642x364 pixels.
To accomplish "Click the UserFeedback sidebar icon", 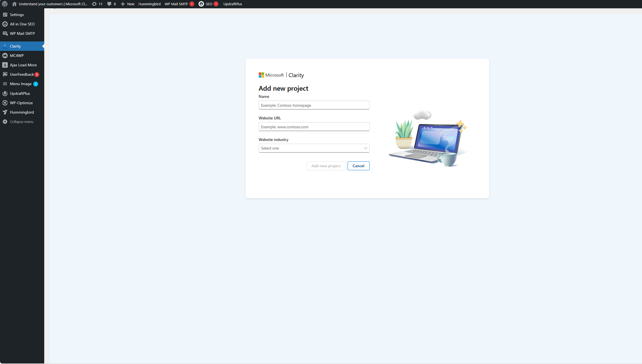I will 5,74.
